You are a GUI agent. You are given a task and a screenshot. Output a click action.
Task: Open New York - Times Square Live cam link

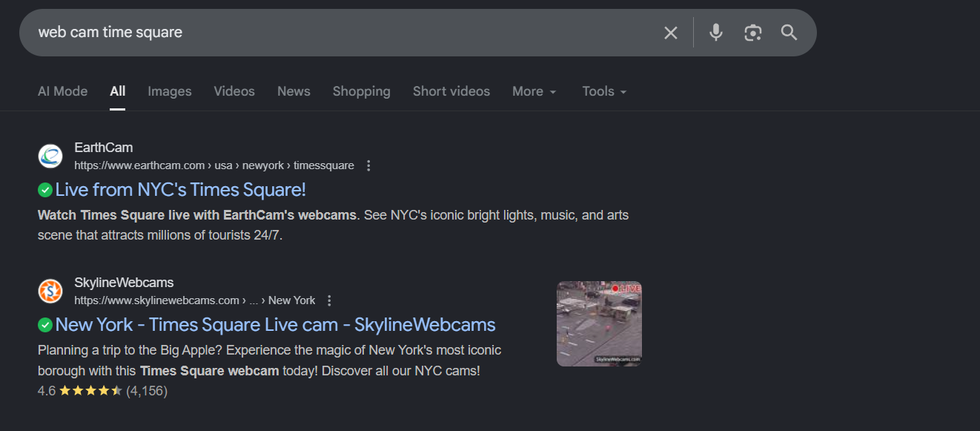click(276, 325)
